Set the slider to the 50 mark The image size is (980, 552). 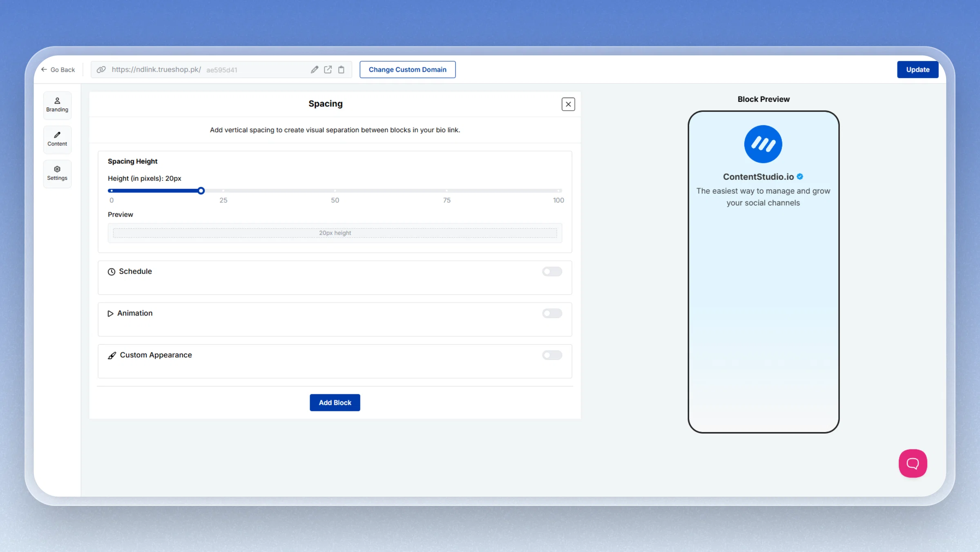coord(335,191)
